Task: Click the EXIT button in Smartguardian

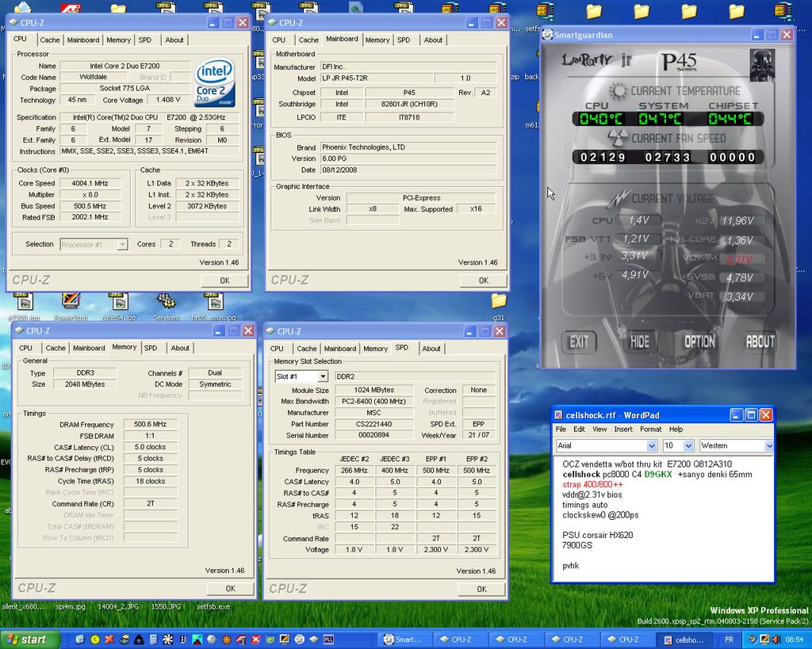Action: [579, 342]
